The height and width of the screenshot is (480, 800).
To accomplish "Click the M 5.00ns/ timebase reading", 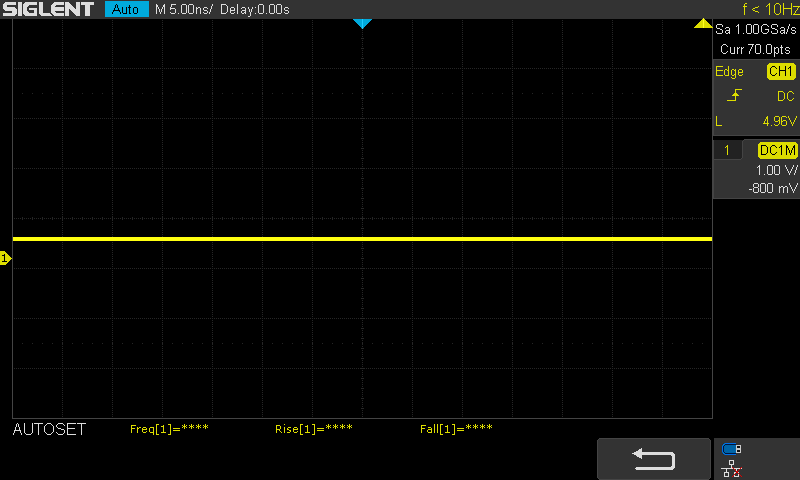I will pos(184,9).
